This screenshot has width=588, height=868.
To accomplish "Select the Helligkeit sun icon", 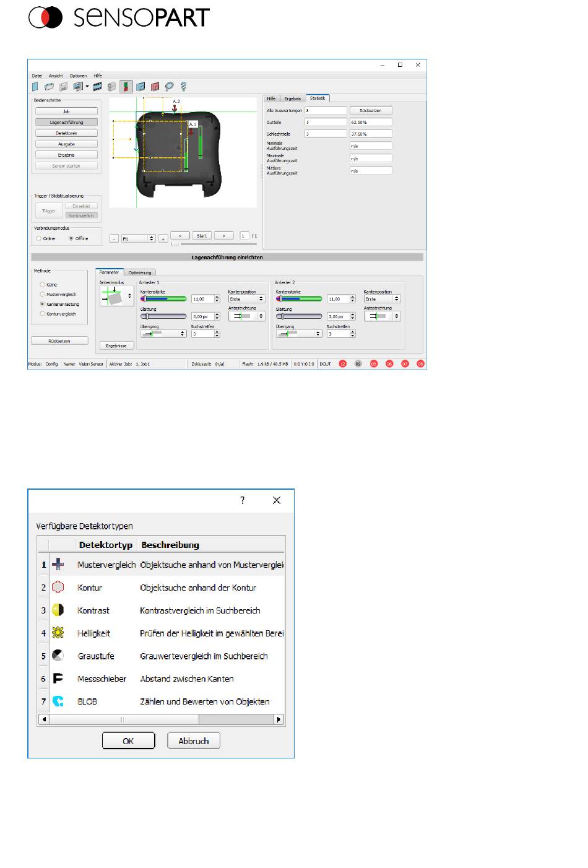I will tap(58, 633).
